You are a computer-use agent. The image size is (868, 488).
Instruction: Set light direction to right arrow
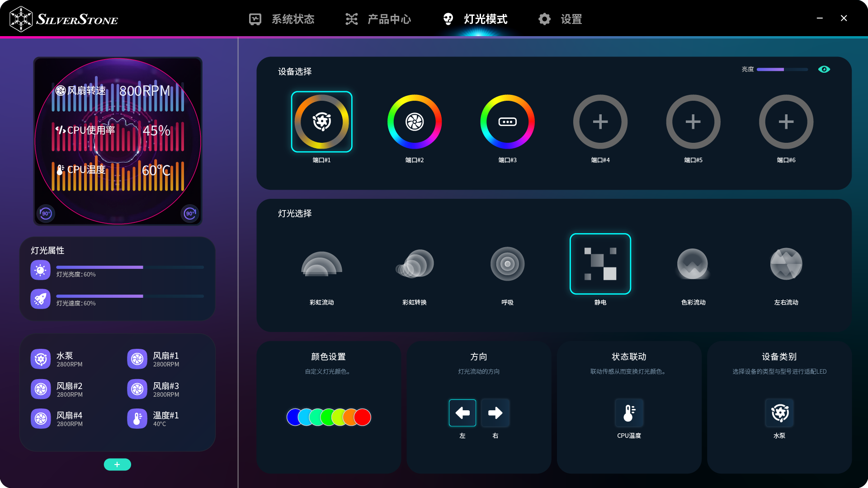(x=495, y=413)
